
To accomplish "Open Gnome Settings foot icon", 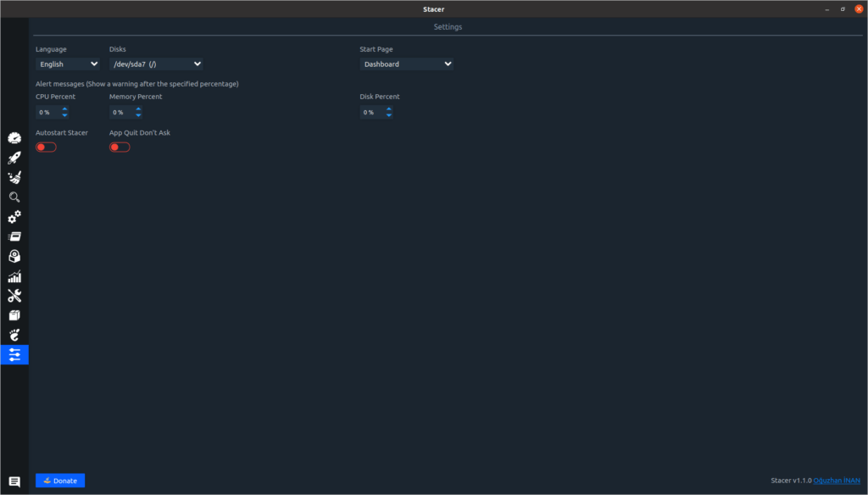I will [x=14, y=335].
